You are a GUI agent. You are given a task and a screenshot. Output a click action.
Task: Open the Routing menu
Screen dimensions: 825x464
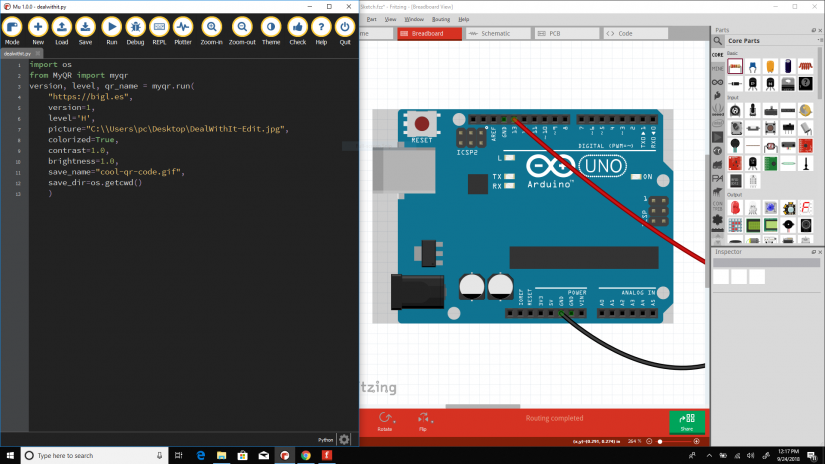point(441,19)
